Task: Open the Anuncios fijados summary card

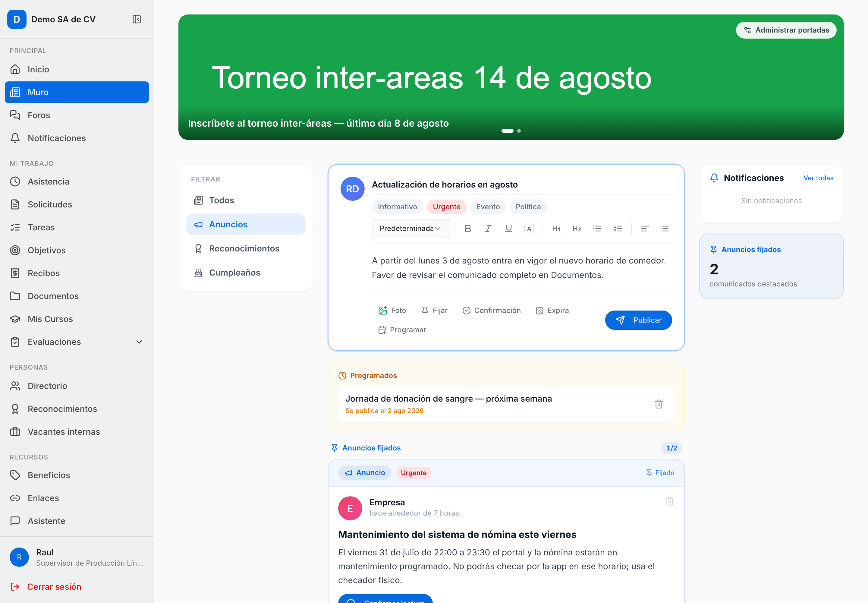Action: (x=771, y=266)
